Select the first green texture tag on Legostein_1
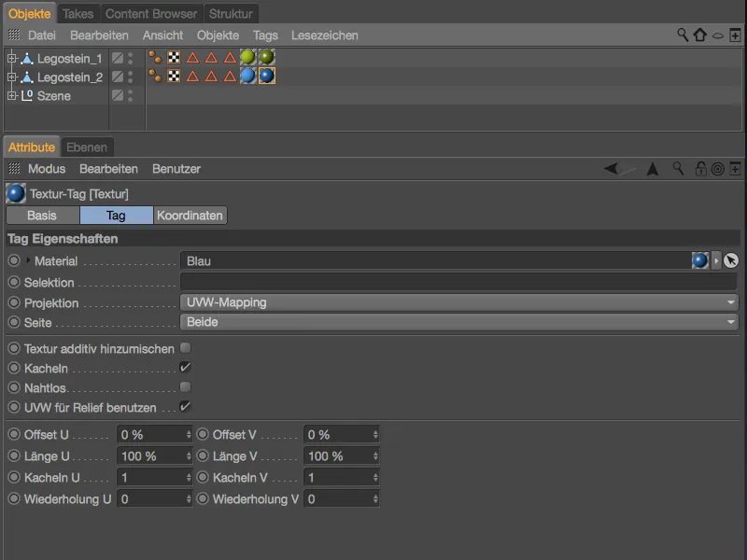Image resolution: width=747 pixels, height=560 pixels. [x=247, y=58]
